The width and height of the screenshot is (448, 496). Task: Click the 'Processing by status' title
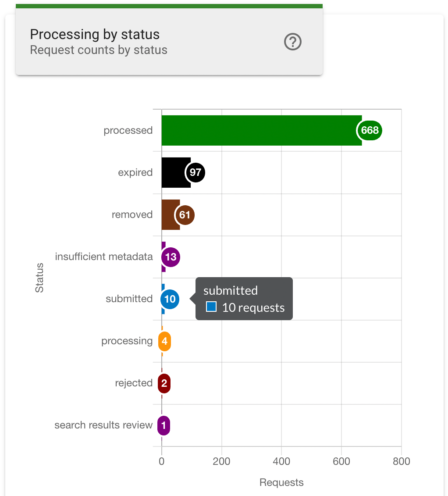(x=94, y=34)
